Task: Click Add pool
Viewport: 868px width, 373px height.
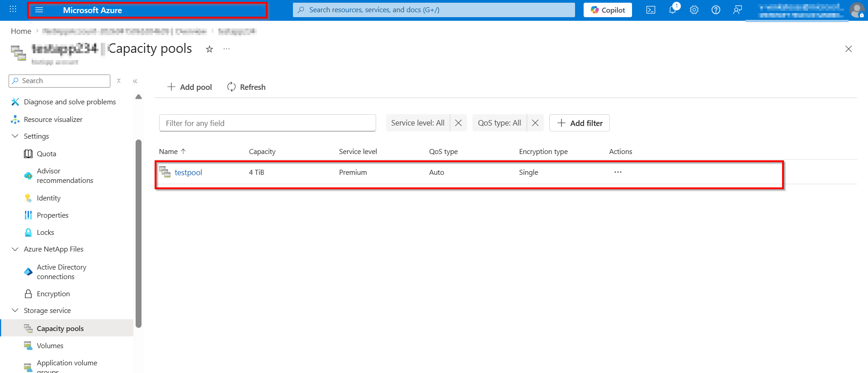Action: 189,87
